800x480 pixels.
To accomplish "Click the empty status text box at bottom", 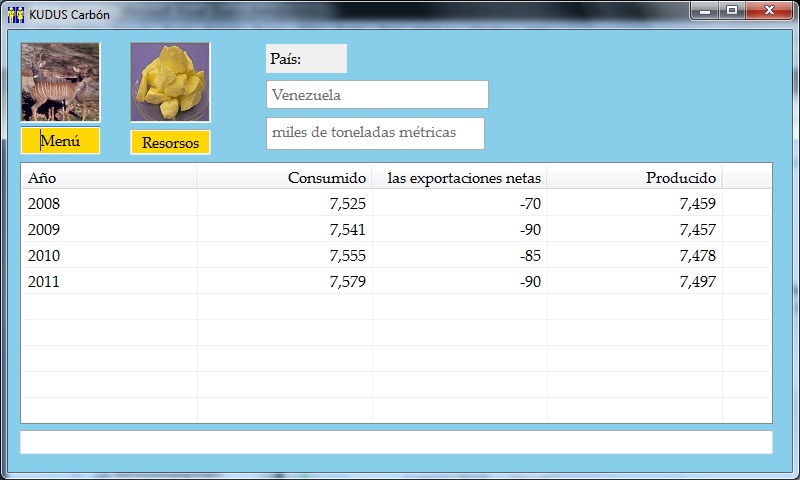I will pyautogui.click(x=396, y=442).
